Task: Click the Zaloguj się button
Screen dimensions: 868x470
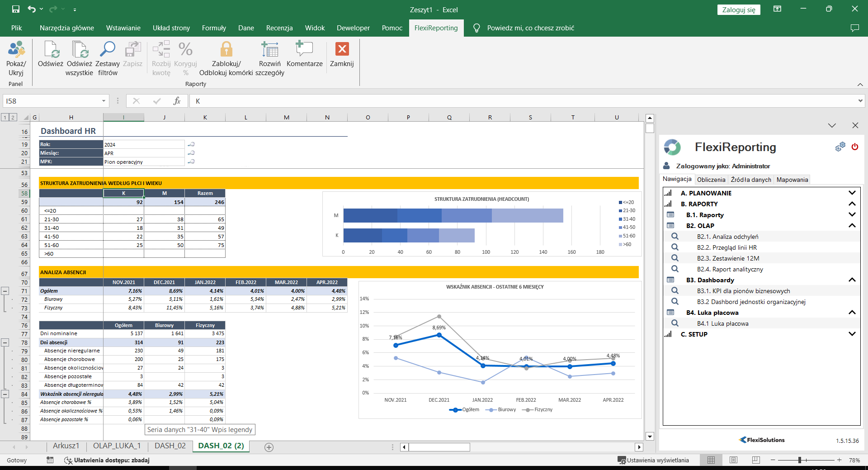Action: coord(738,10)
